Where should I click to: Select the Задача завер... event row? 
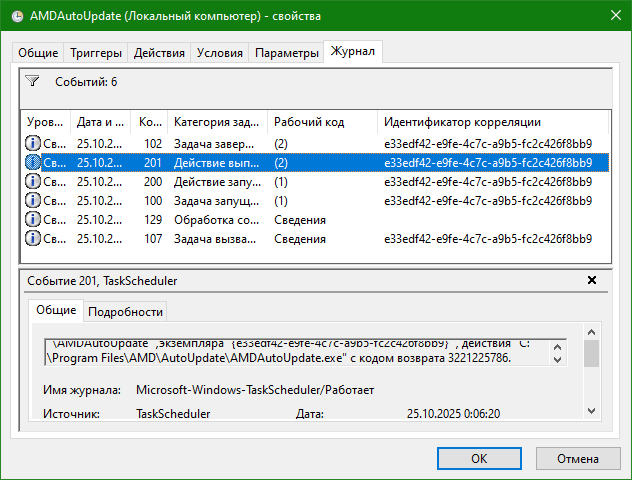click(x=315, y=143)
